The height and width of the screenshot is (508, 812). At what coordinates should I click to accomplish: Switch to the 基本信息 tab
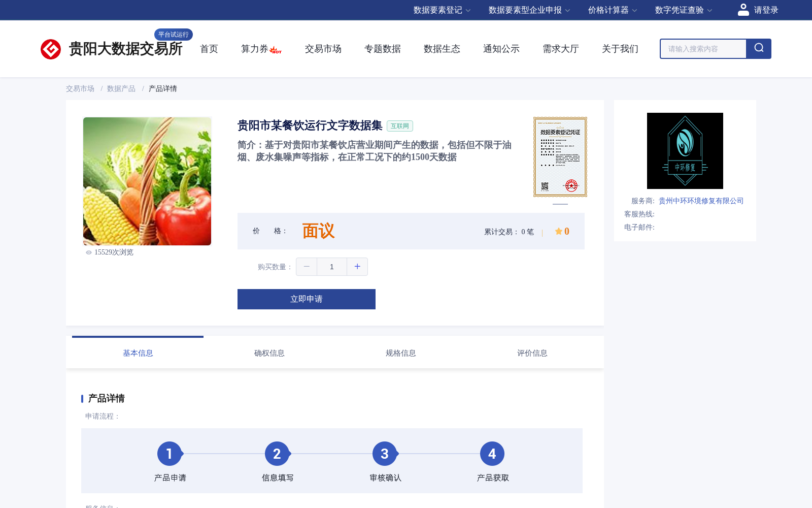(x=138, y=353)
